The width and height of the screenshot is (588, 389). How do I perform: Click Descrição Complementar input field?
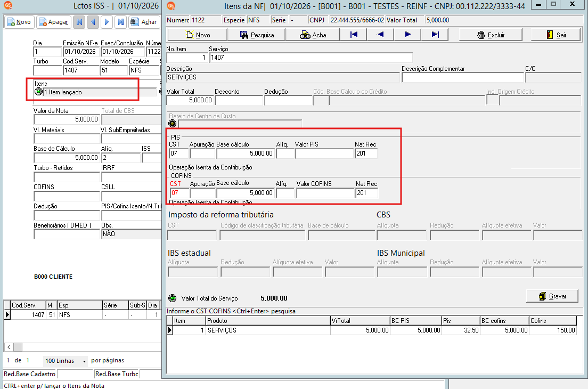(x=463, y=77)
